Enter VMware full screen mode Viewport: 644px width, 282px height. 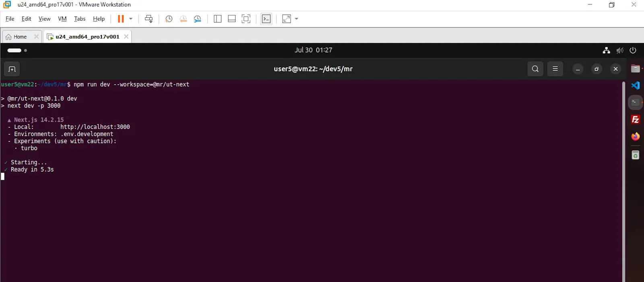(x=246, y=19)
